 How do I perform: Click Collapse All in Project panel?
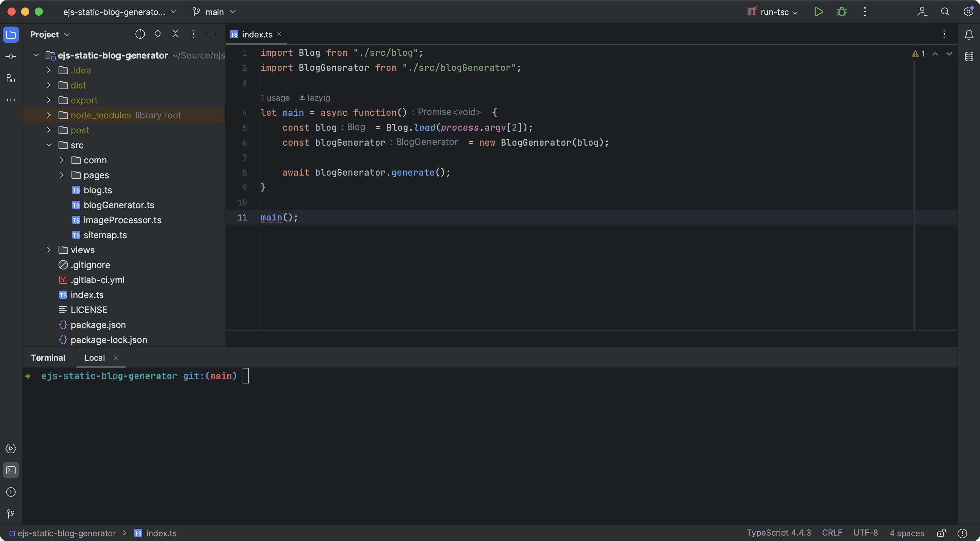click(x=175, y=34)
